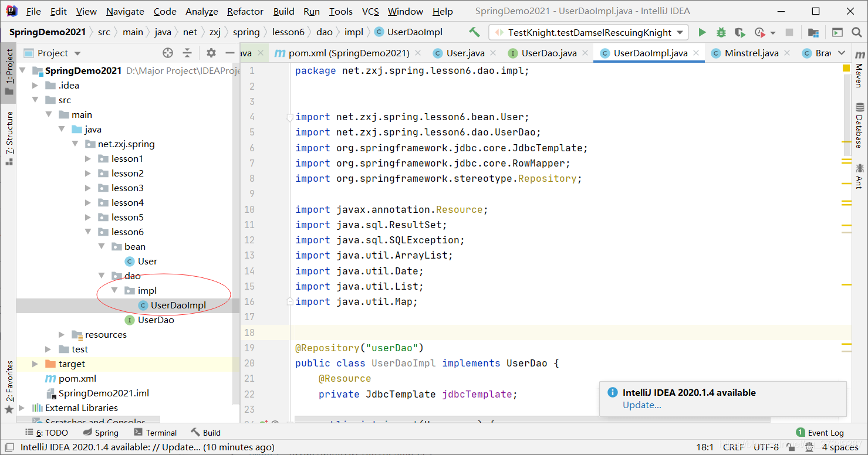Switch to the Minstrel.java tab
This screenshot has height=455, width=868.
point(752,53)
